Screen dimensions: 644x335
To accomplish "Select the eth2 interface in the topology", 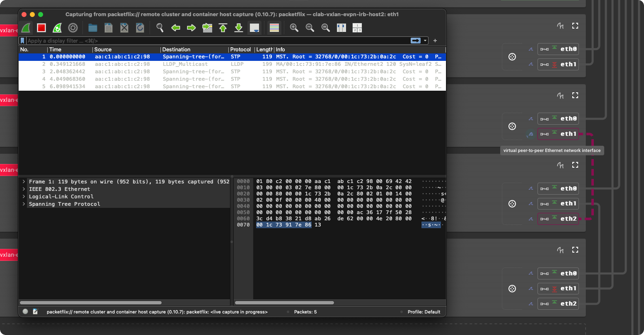I will [x=558, y=219].
